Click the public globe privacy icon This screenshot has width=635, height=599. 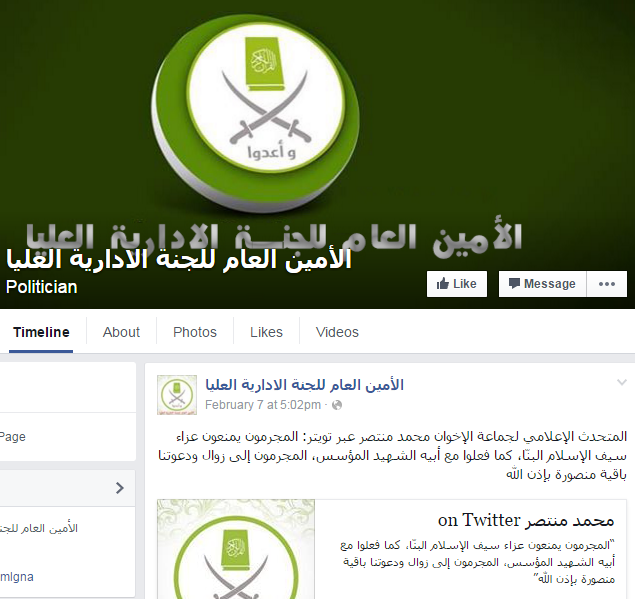[x=337, y=405]
